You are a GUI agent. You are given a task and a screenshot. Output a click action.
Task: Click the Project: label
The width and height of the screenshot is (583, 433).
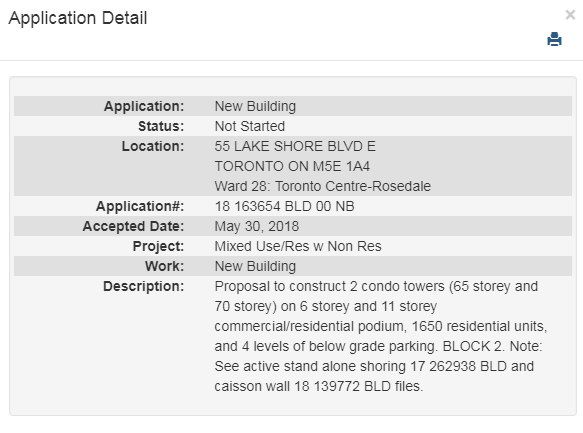click(158, 246)
